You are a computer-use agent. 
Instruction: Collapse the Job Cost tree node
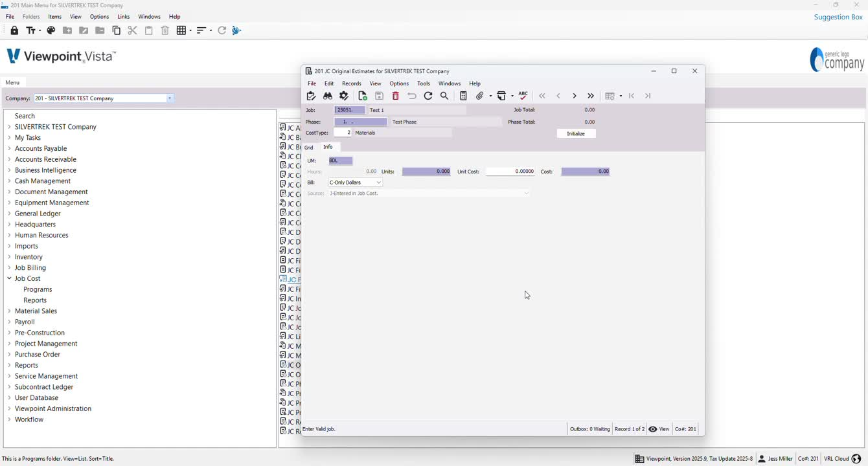pos(9,278)
